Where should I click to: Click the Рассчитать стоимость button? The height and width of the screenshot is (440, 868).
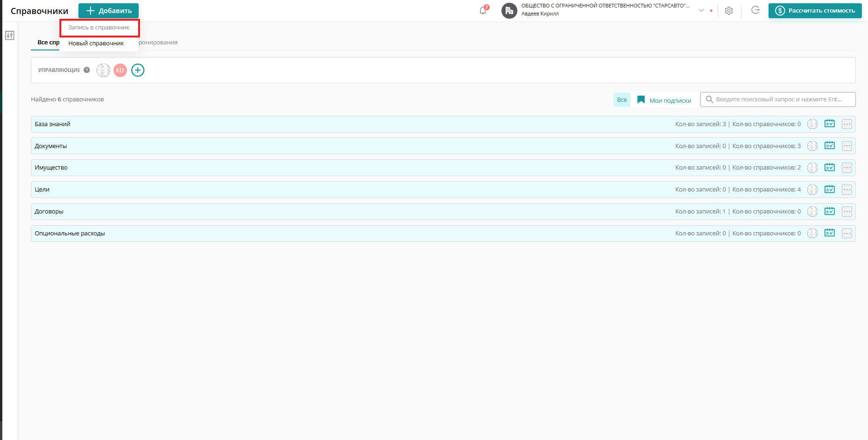tap(815, 11)
